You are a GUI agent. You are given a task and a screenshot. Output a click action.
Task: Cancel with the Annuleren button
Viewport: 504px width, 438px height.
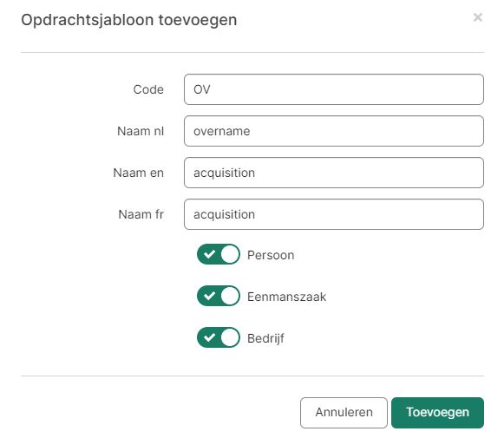(x=344, y=413)
